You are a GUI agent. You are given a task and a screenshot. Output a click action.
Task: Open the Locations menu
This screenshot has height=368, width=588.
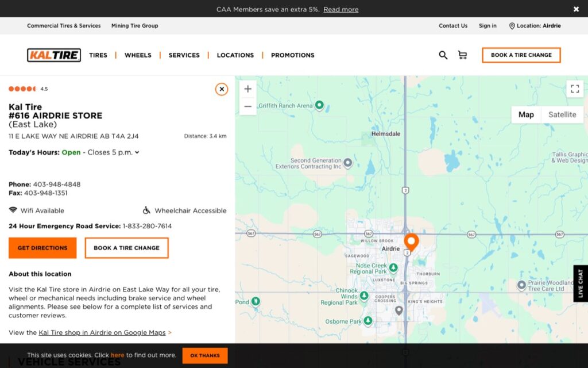click(x=235, y=55)
